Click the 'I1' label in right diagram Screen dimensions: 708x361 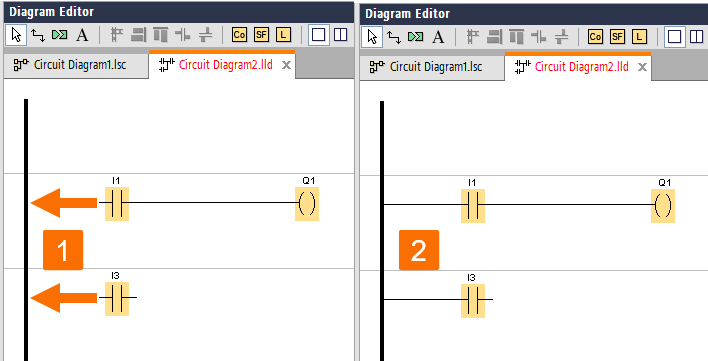click(472, 182)
